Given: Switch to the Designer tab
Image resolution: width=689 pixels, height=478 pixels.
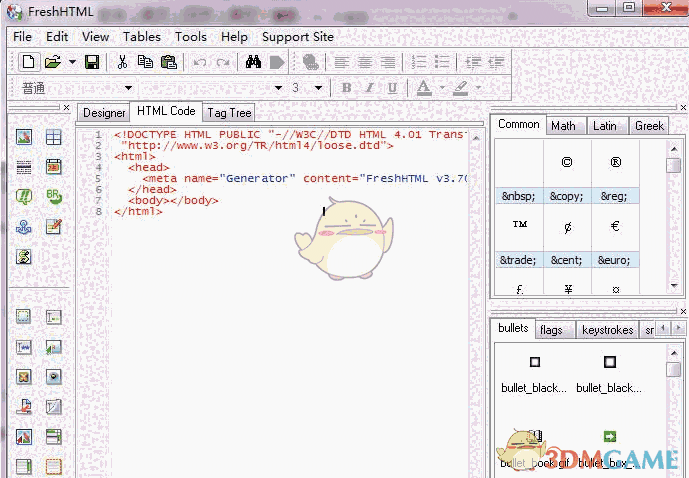Looking at the screenshot, I should pos(104,113).
